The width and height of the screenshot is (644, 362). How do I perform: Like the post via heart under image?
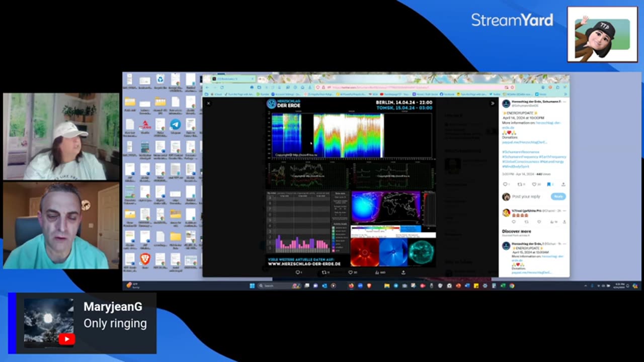pos(351,272)
